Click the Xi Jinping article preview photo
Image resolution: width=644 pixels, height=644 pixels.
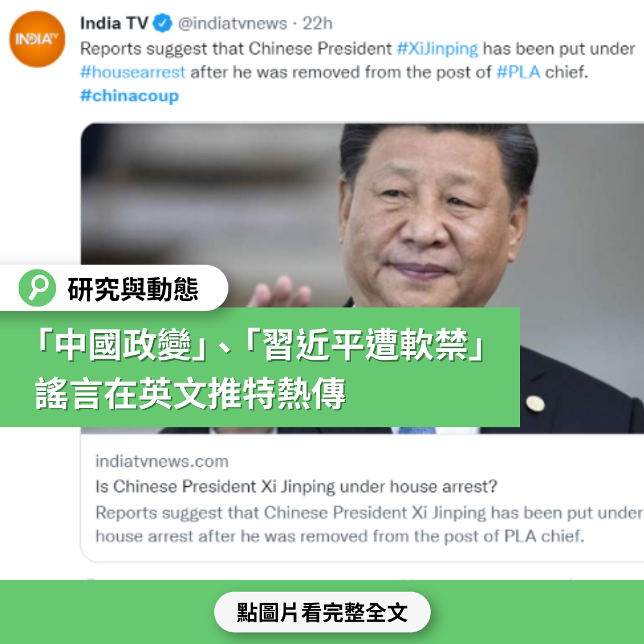362,277
